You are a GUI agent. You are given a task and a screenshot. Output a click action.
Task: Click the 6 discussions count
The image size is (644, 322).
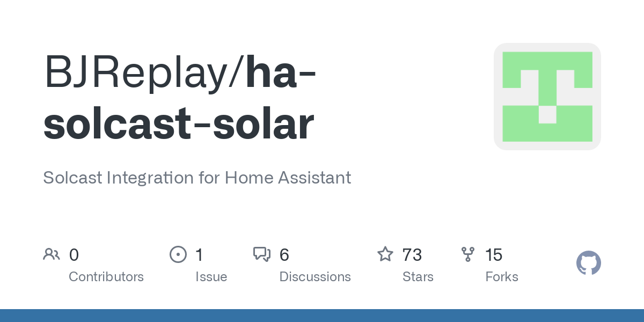point(284,255)
